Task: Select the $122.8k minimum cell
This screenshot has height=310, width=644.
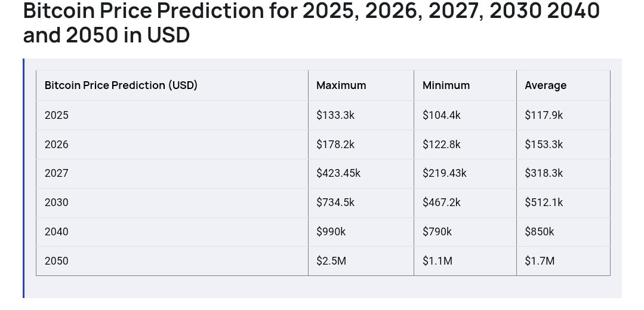Action: (442, 145)
